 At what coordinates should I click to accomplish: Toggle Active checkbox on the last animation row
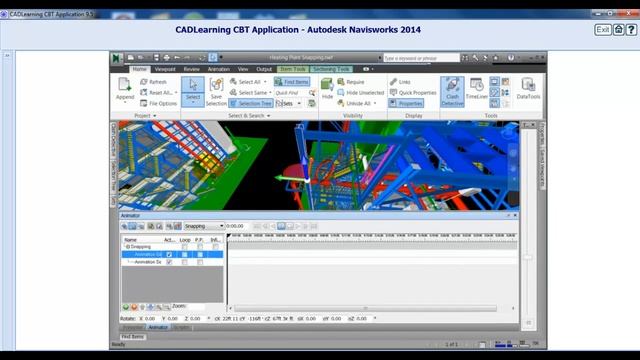tap(169, 262)
